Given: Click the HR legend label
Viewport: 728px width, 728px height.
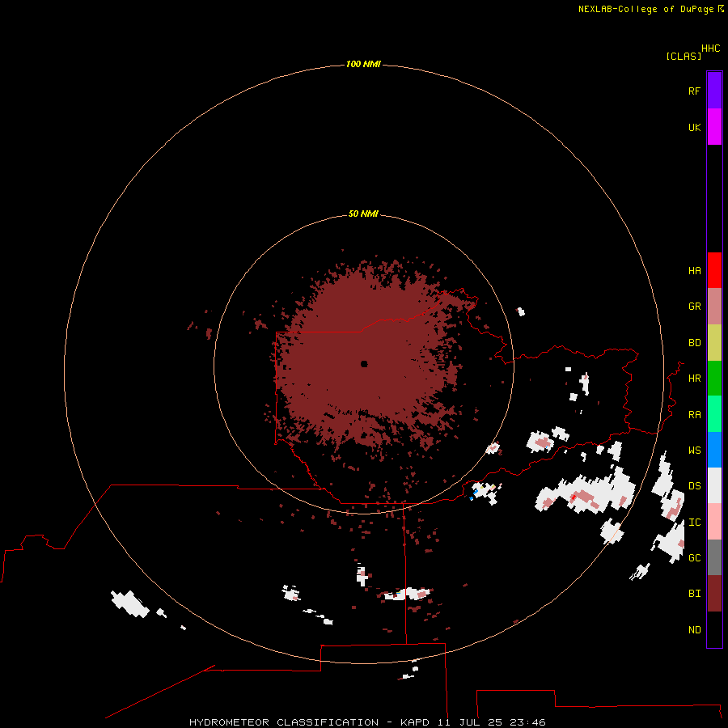Looking at the screenshot, I should coord(694,379).
